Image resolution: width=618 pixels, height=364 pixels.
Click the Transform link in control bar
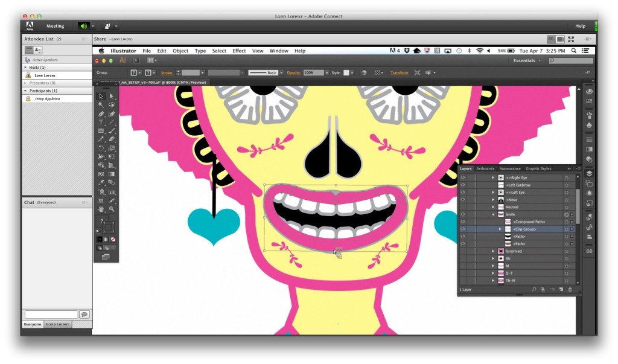tap(399, 72)
